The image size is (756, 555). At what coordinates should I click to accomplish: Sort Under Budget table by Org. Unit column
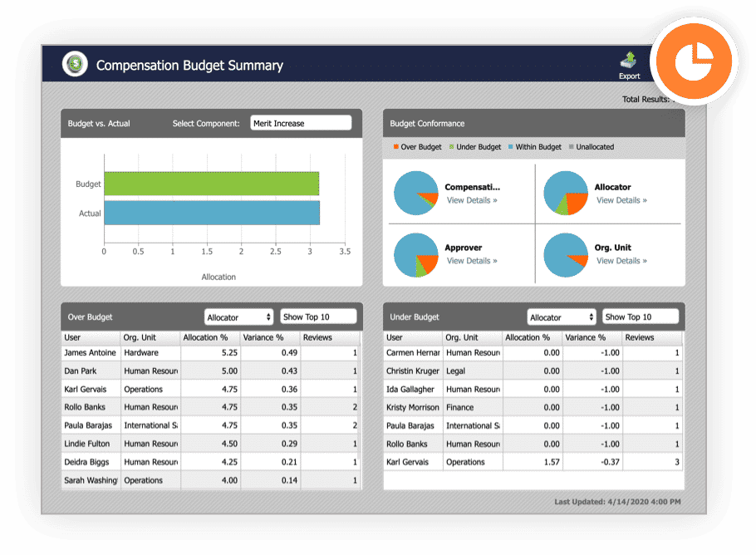pos(473,337)
